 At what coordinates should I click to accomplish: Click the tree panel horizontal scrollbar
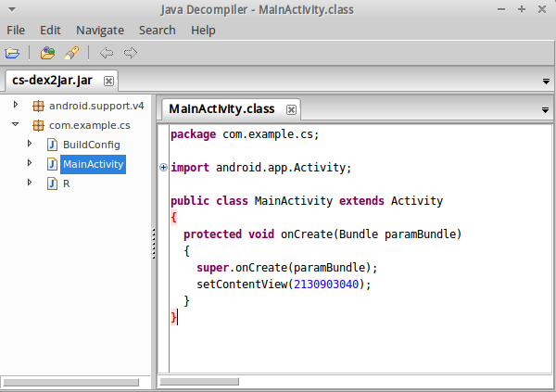click(x=71, y=383)
